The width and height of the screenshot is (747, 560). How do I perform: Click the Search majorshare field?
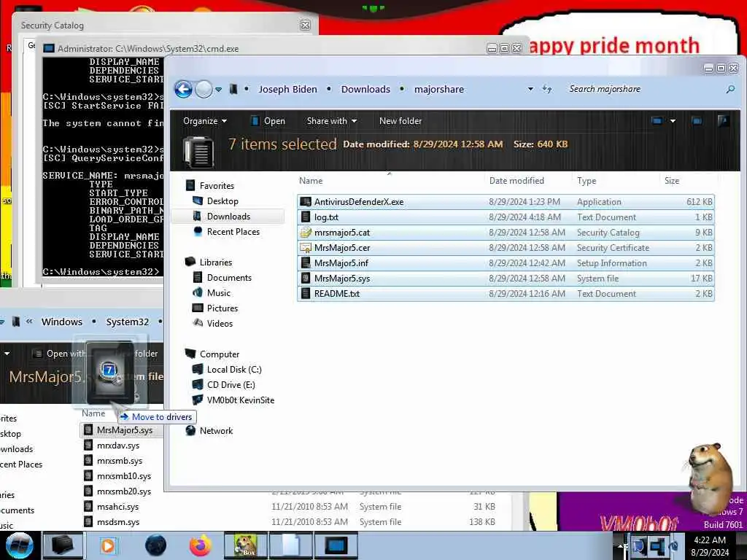coord(643,89)
